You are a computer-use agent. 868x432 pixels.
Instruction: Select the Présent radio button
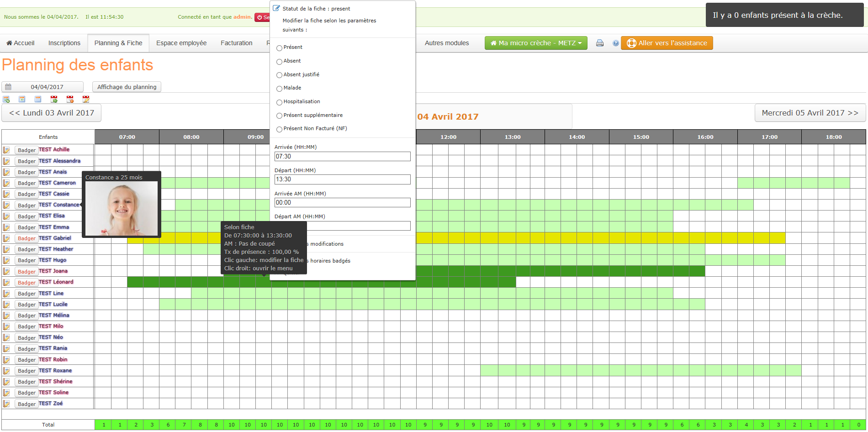279,48
